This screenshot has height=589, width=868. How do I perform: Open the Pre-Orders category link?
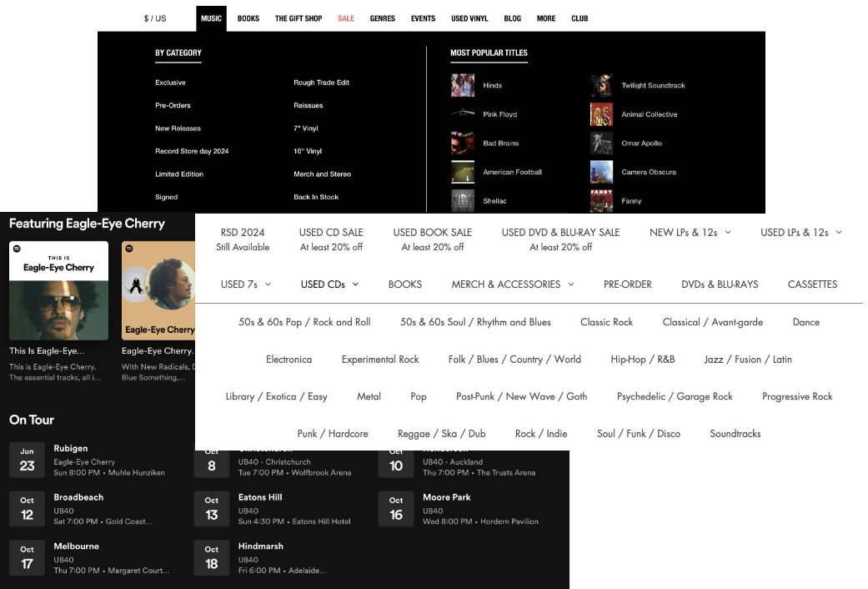tap(173, 105)
